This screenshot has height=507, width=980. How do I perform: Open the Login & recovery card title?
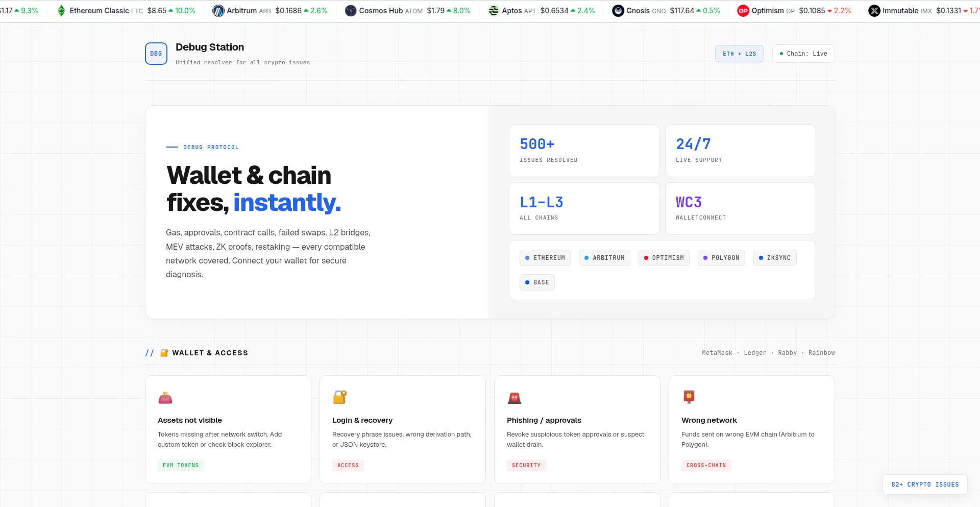point(362,420)
